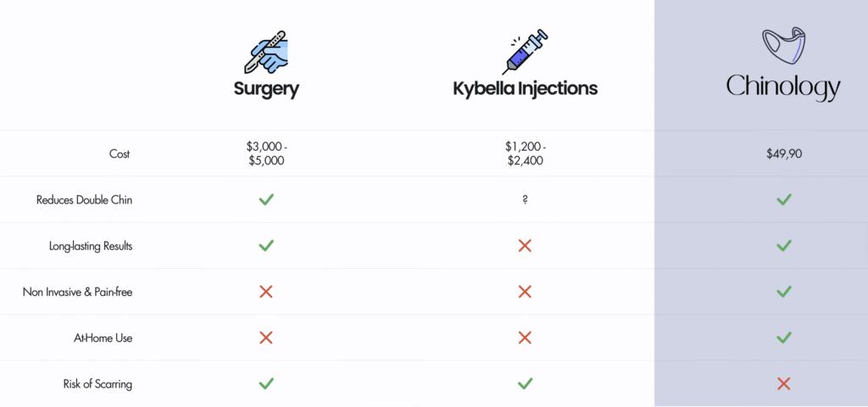The height and width of the screenshot is (407, 868).
Task: Click the $49,90 Chinology price
Action: pyautogui.click(x=784, y=154)
